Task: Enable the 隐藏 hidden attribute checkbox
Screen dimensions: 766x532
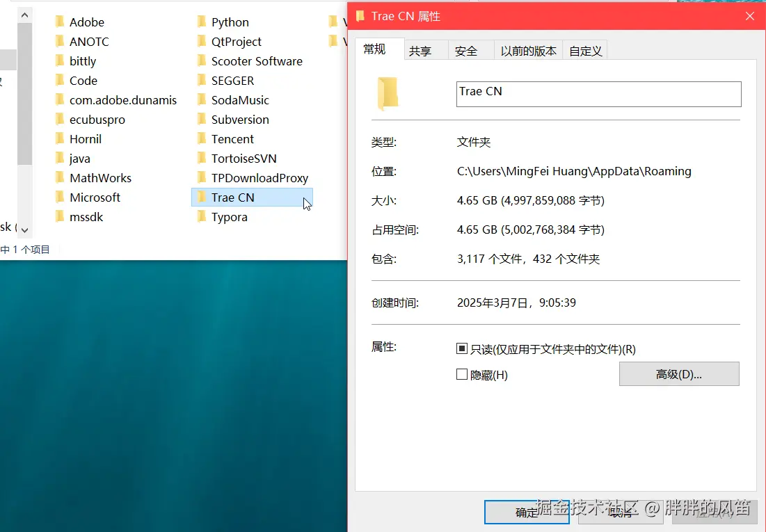Action: [462, 374]
